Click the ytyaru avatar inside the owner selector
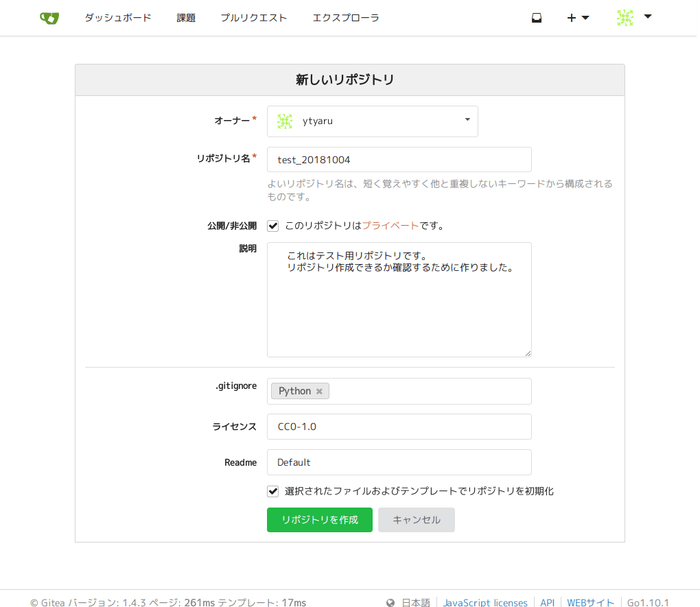 pyautogui.click(x=284, y=121)
